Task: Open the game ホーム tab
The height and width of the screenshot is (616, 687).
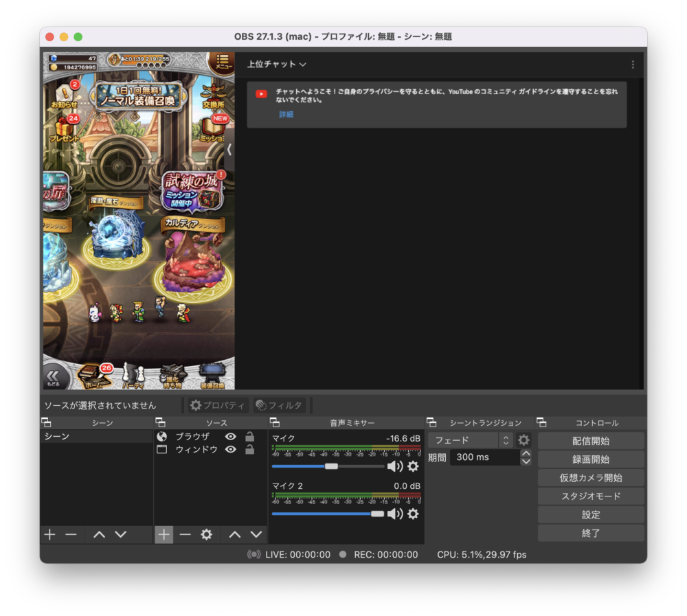Action: [95, 376]
